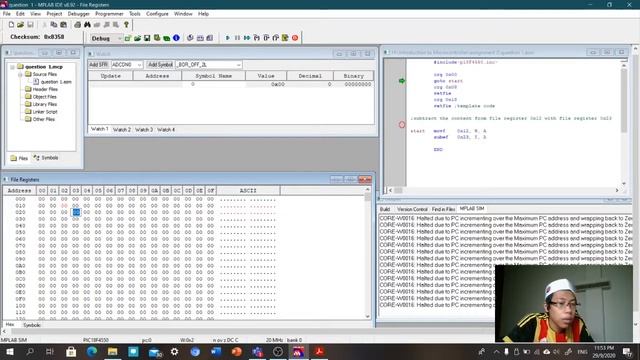640x360 pixels.
Task: Select the Linker Script folder
Action: pyautogui.click(x=41, y=112)
